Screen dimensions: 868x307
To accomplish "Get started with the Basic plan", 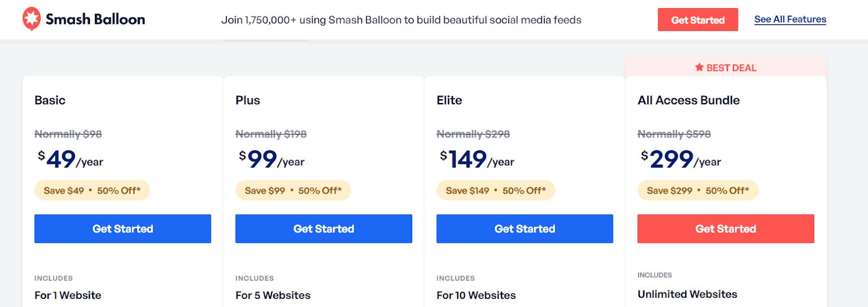I will [123, 229].
